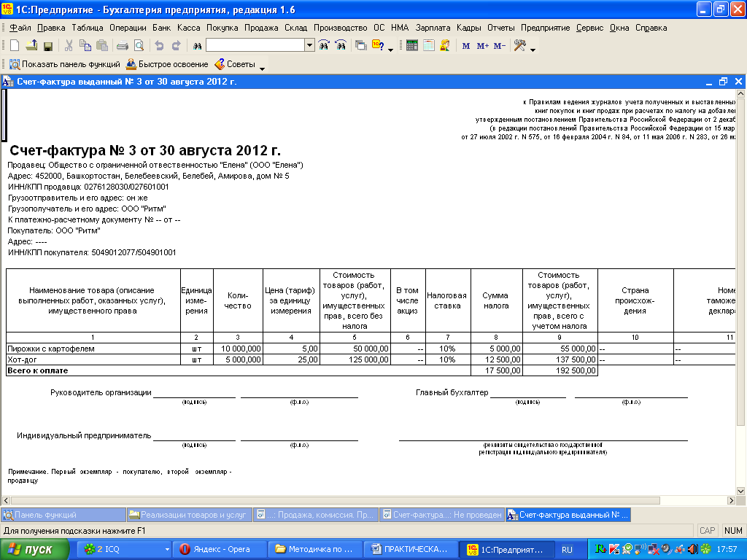Click the horizontal scrollbar right arrow
The height and width of the screenshot is (560, 747).
731,500
